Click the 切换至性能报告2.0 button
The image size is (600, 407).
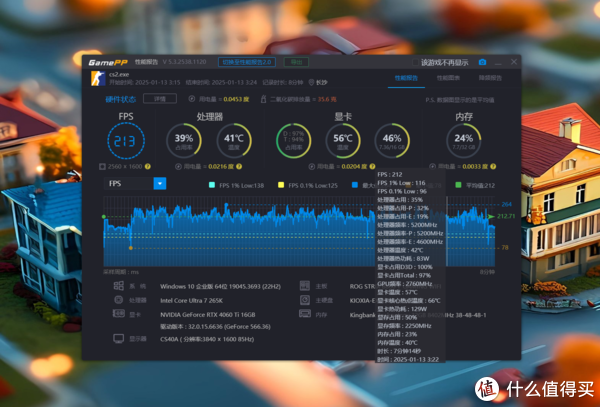click(x=245, y=61)
